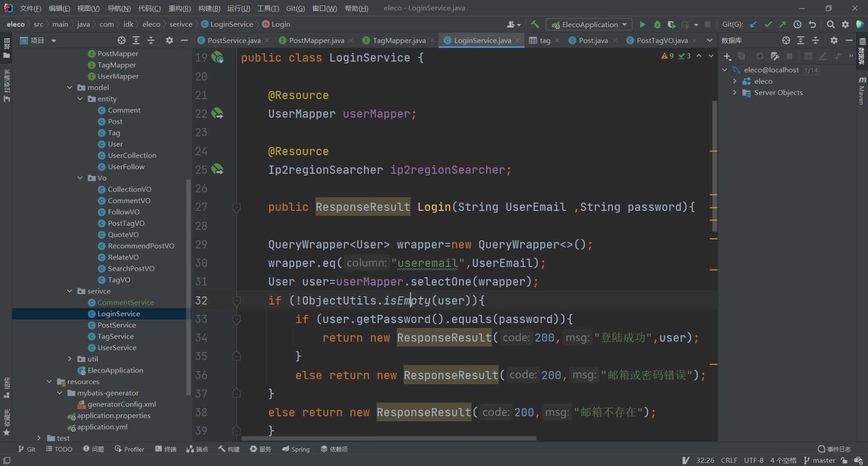This screenshot has width=868, height=466.
Task: Close the LoginService.java tab
Action: click(x=518, y=40)
